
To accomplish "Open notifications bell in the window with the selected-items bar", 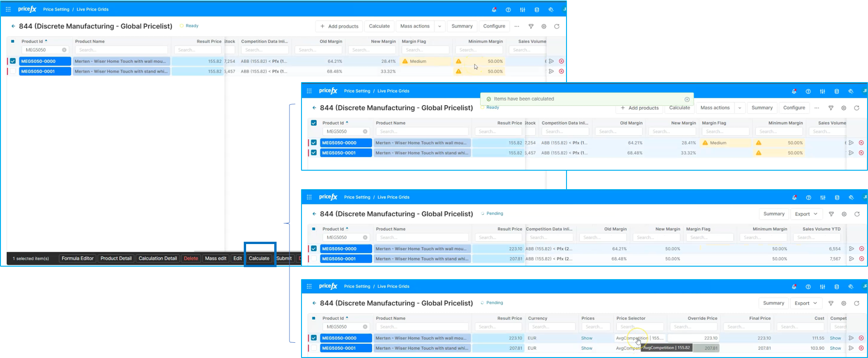I will (x=494, y=10).
